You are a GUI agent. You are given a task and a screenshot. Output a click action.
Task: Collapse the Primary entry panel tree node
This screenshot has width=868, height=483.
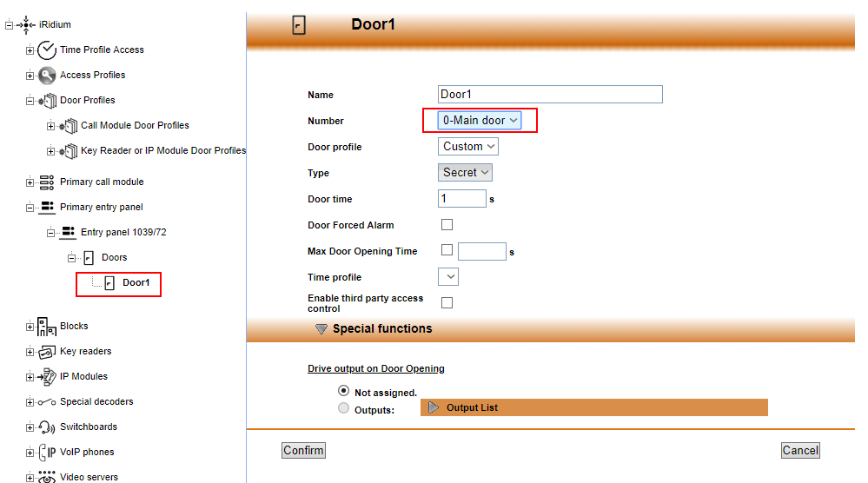(30, 208)
